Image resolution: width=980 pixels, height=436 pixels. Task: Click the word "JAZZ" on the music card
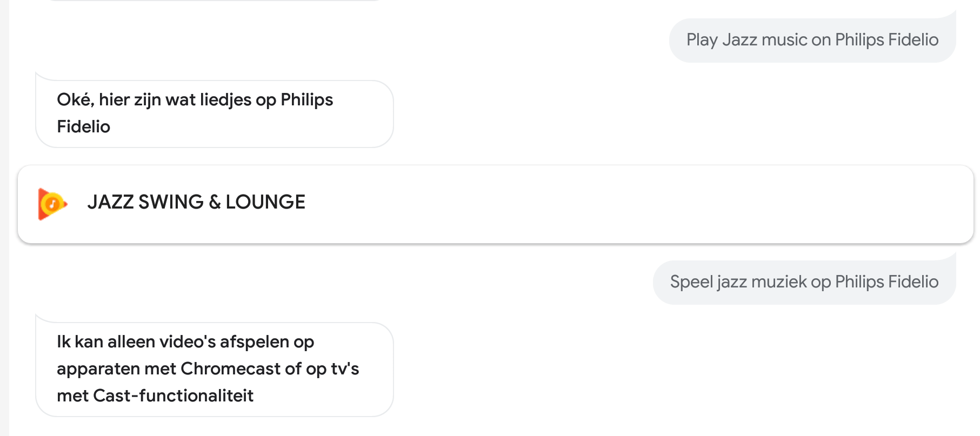point(110,202)
